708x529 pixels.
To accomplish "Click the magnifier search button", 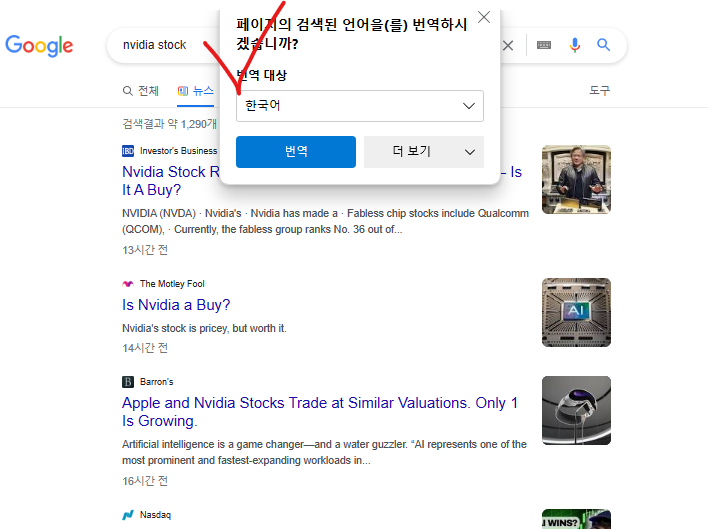I will tap(604, 45).
